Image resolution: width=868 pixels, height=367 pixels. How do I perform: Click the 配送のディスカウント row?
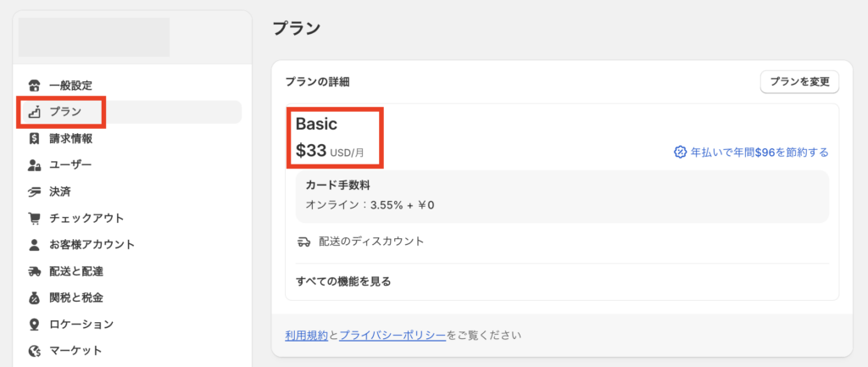click(x=562, y=242)
